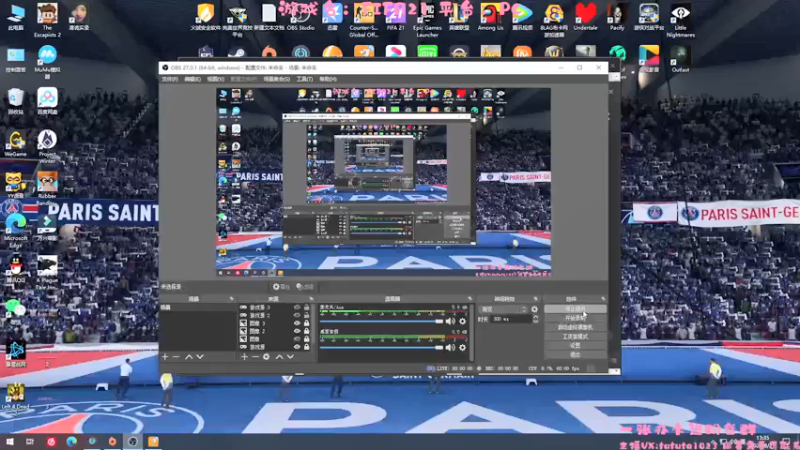Adjust transition duration stepper arrows
Screen dimensions: 800x450
click(x=535, y=319)
